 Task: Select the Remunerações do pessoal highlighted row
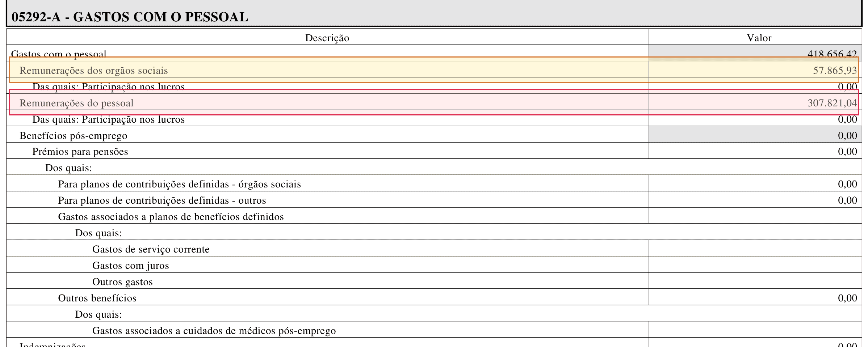[434, 102]
